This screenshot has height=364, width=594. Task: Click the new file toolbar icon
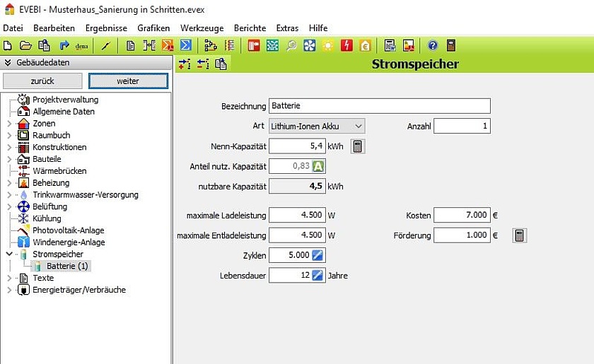[8, 46]
